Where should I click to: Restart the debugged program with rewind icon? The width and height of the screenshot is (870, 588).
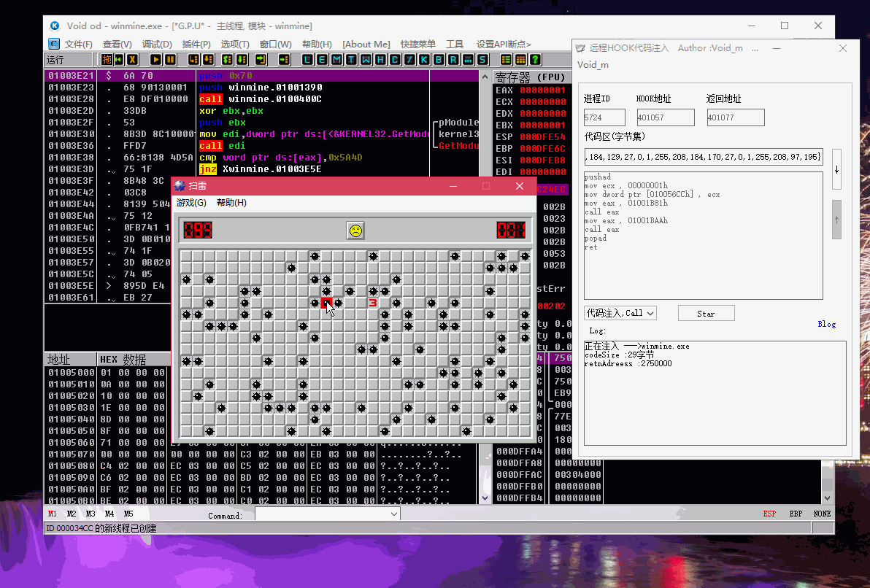pos(119,59)
